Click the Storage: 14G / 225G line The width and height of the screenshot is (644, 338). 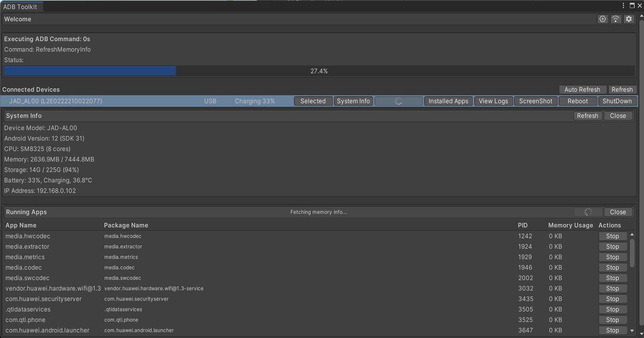pyautogui.click(x=41, y=170)
